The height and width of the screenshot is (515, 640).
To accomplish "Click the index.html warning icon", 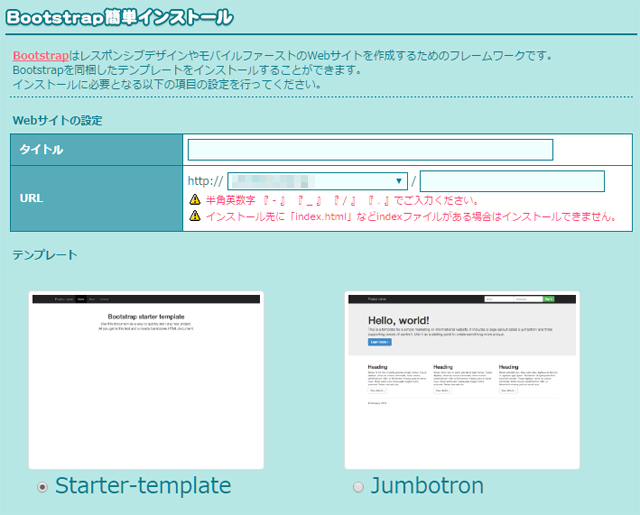I will click(195, 217).
